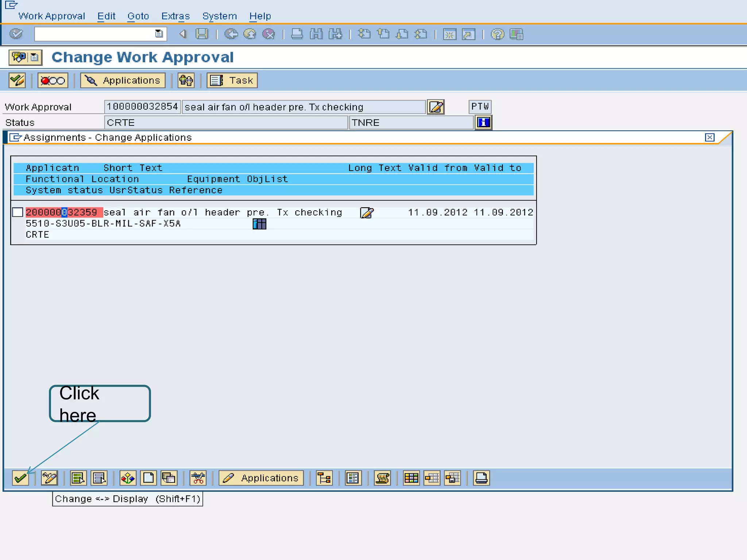The image size is (747, 560).
Task: Close the Assignments dialog window
Action: point(709,137)
